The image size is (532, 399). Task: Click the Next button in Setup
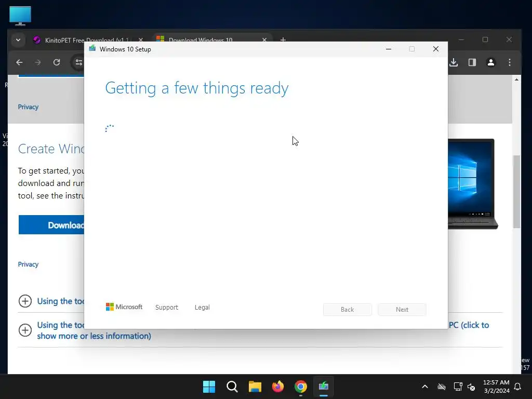click(x=402, y=310)
